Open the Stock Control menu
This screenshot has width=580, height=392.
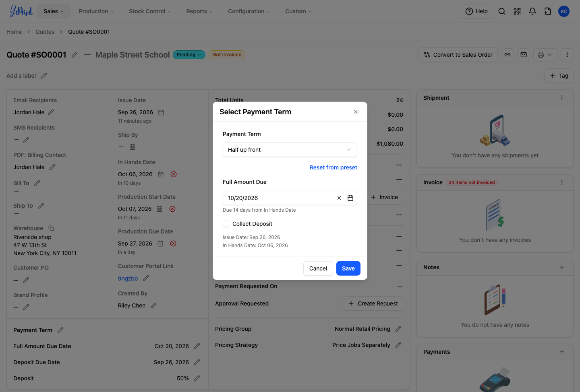pos(150,11)
